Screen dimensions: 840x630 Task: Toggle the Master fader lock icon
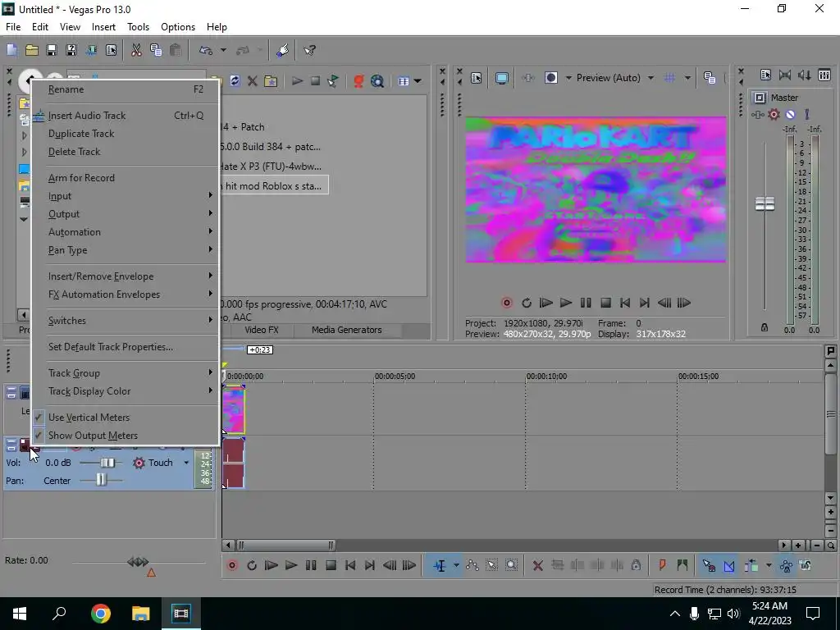tap(765, 327)
